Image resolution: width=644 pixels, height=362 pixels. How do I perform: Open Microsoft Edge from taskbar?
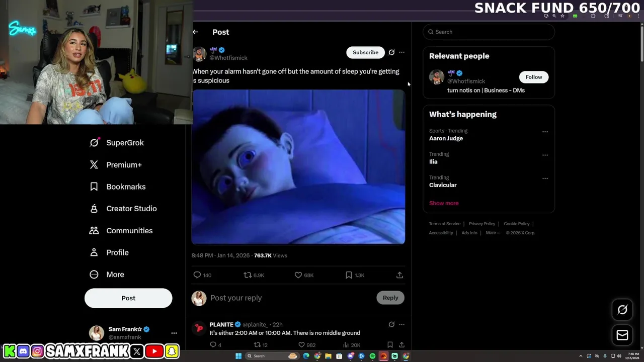tap(306, 356)
